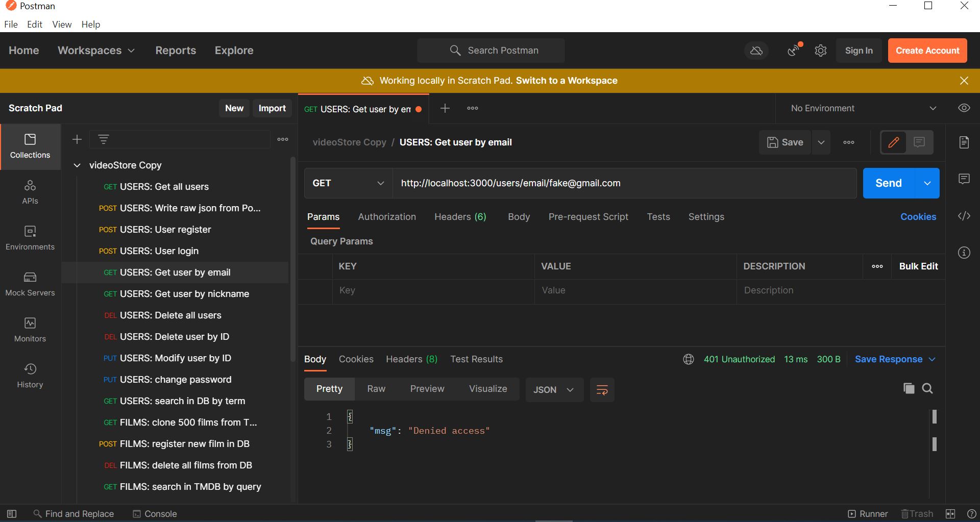Open the Runner in the status bar
The height and width of the screenshot is (522, 980).
click(868, 514)
